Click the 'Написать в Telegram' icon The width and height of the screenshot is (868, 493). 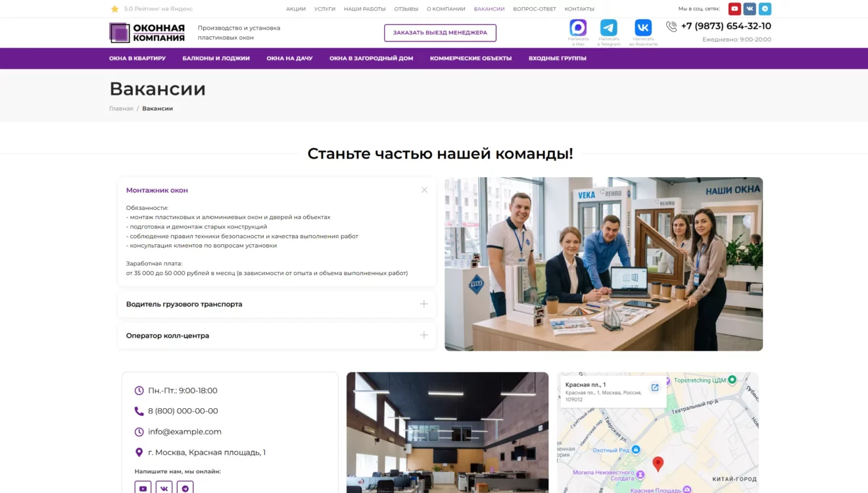pos(609,28)
